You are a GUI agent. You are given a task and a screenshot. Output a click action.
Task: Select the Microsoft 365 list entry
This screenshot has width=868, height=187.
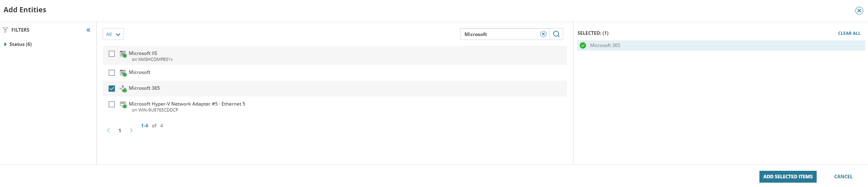pos(144,88)
